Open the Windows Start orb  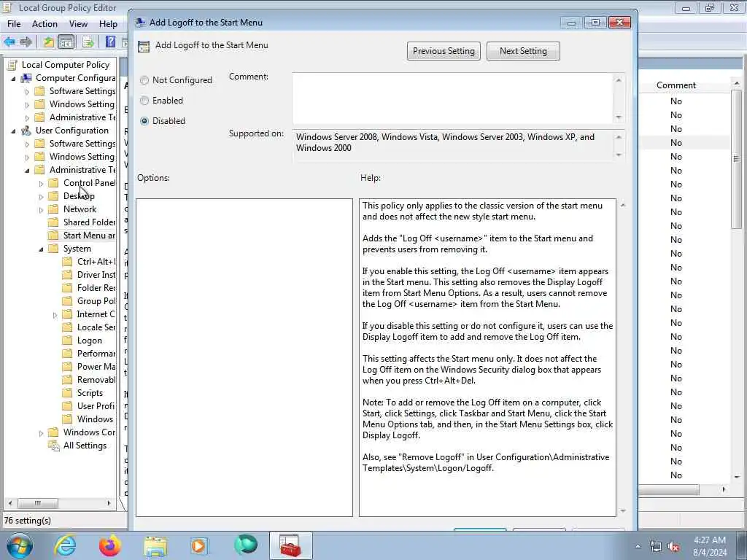click(x=19, y=545)
